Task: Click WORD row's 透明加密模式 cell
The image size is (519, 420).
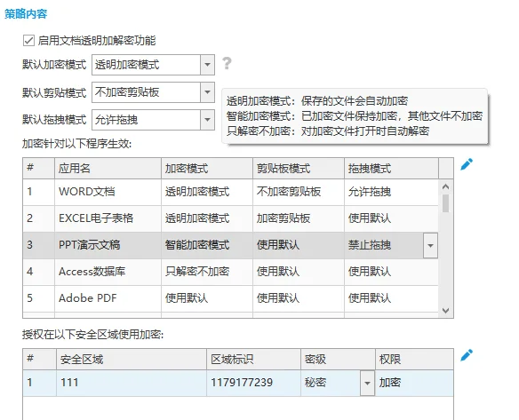Action: 207,192
